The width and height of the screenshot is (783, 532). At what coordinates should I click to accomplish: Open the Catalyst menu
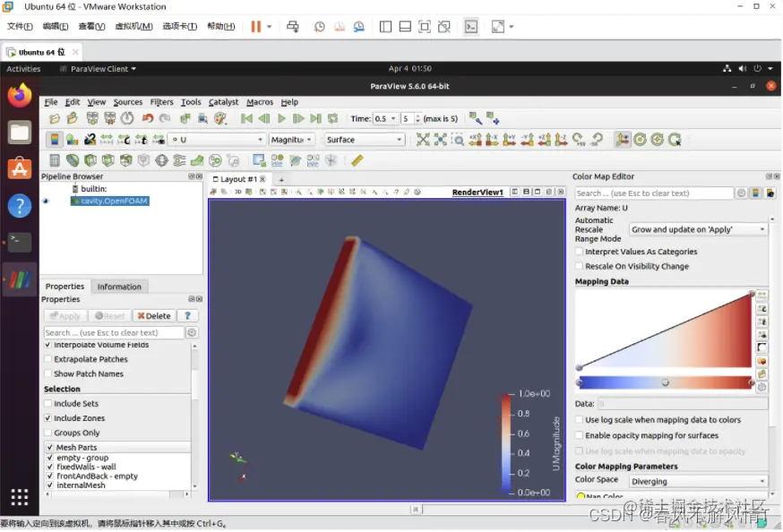coord(223,102)
